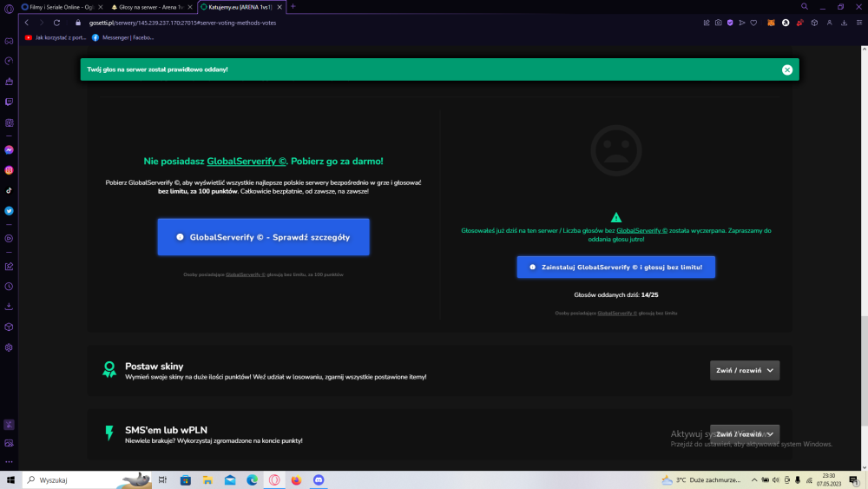Open Discord from the taskbar
Viewport: 868px width, 489px height.
coord(319,479)
